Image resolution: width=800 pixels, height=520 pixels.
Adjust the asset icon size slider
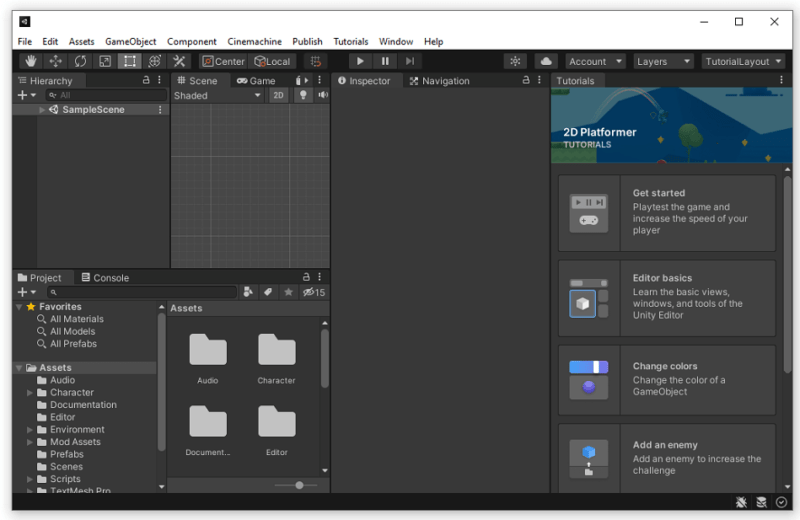point(299,485)
